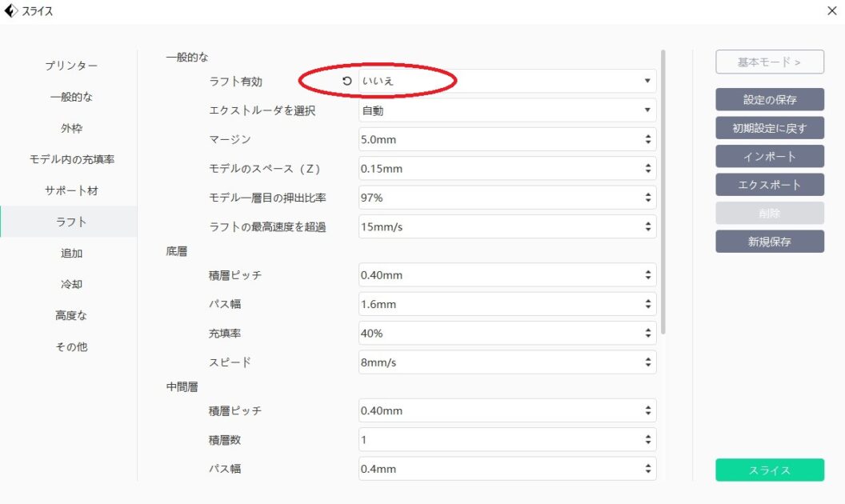Open the ラフト有効 dropdown showing いいえ
This screenshot has width=845, height=504.
(507, 81)
